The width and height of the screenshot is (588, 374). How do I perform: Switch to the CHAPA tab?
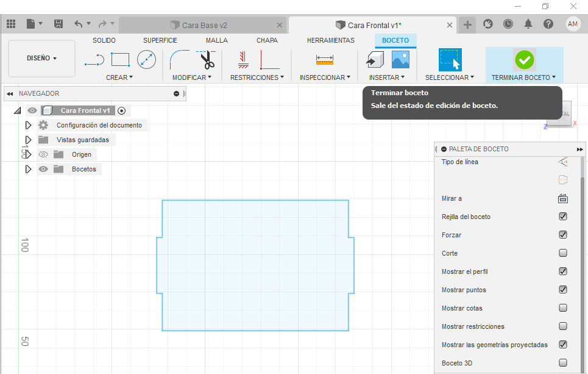click(267, 40)
